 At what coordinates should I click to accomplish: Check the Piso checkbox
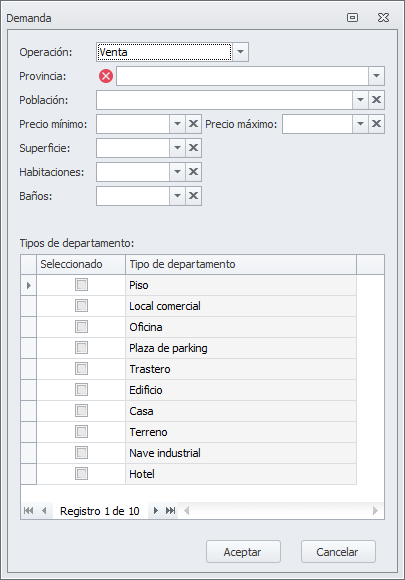pyautogui.click(x=81, y=285)
